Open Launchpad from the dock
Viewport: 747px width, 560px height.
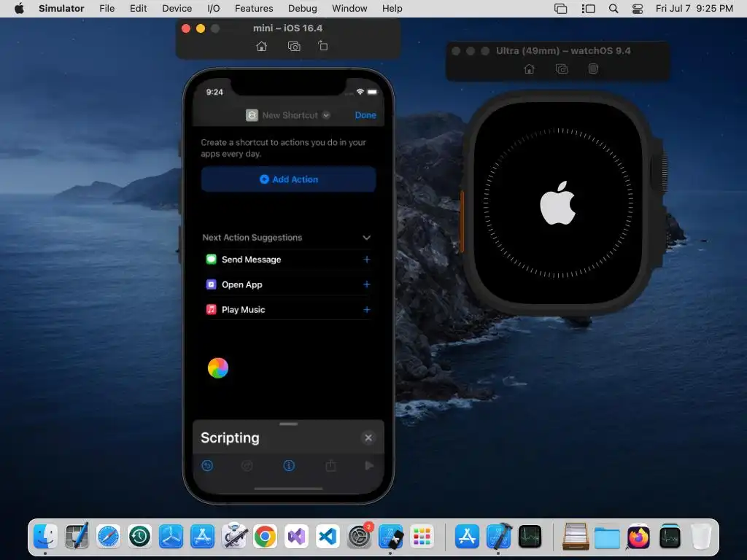point(422,537)
